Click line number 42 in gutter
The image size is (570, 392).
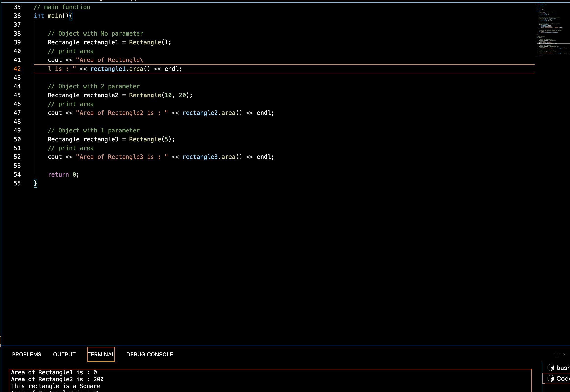tap(17, 69)
